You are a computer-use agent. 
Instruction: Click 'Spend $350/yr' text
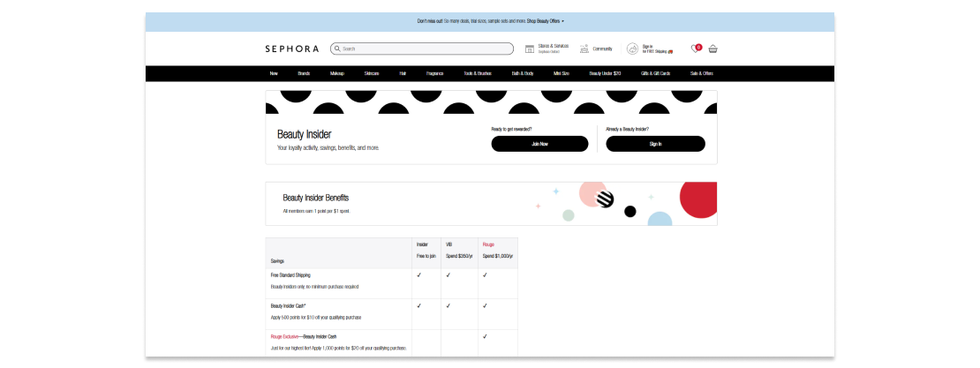[x=459, y=257]
